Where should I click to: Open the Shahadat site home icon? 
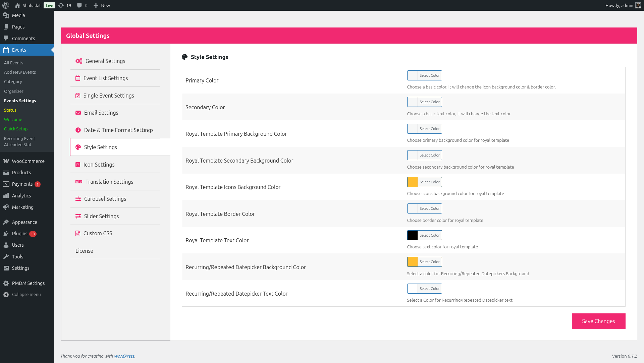pos(17,5)
